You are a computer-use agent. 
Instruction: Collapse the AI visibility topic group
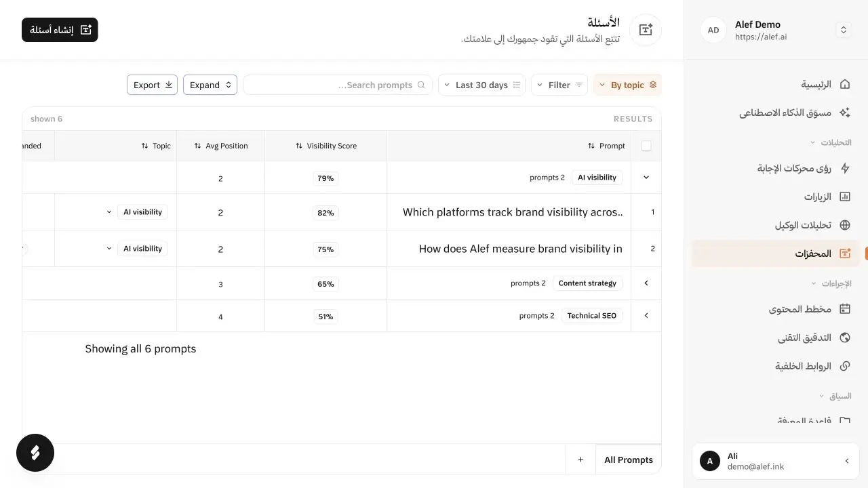coord(646,178)
